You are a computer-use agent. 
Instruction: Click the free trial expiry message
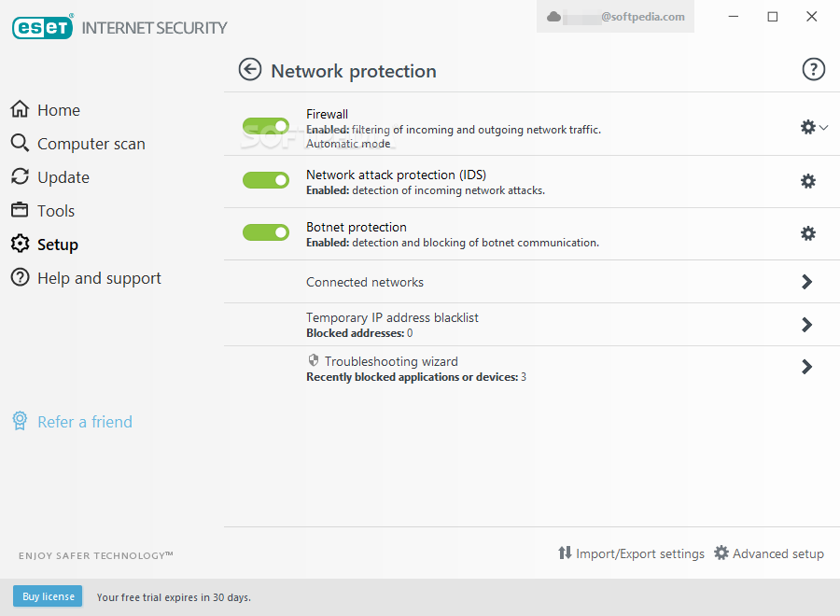[174, 597]
